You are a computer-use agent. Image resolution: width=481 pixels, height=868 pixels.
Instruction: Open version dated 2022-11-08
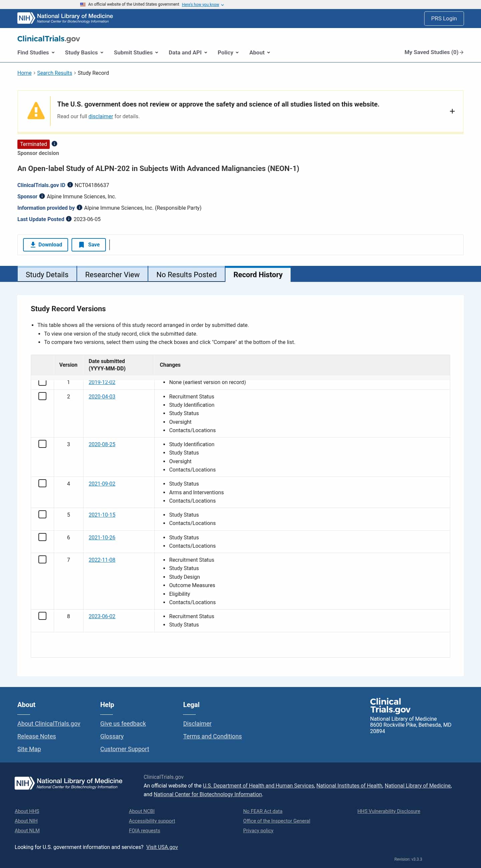point(102,560)
